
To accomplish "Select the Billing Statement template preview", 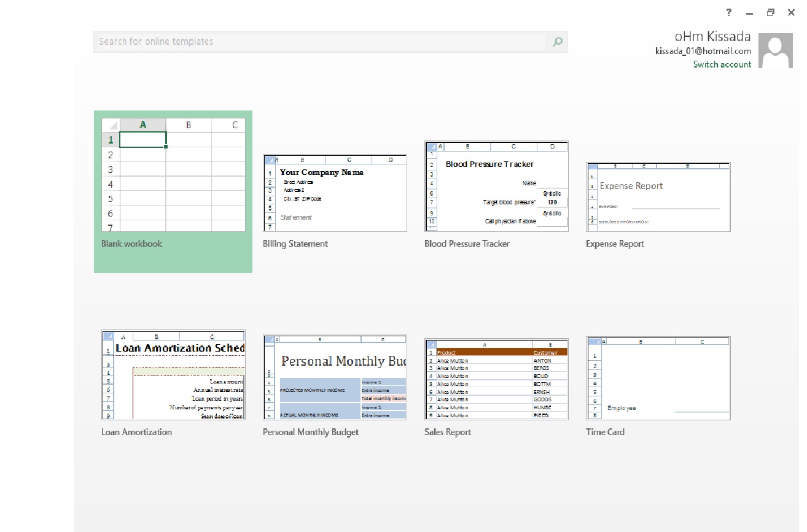I will coord(335,193).
